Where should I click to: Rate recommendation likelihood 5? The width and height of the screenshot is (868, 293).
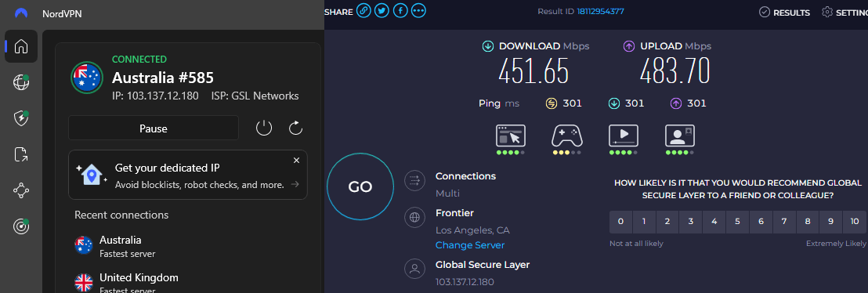(737, 222)
